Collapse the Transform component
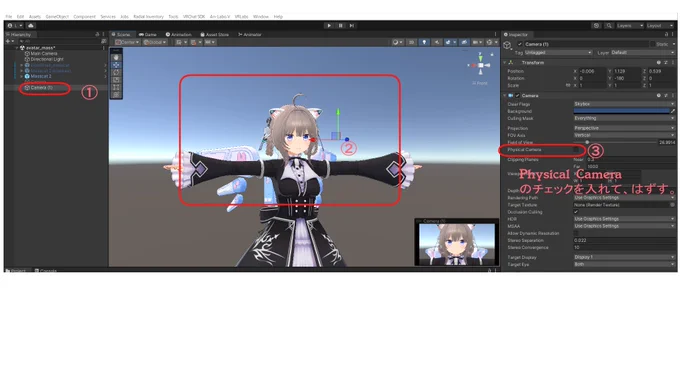Screen dimensions: 680x383 coord(505,63)
